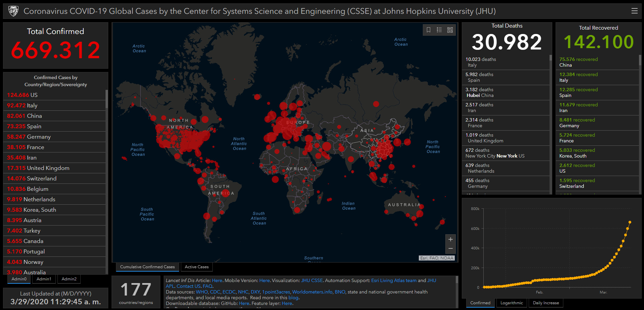
Task: Switch the chart to Logarithmic
Action: pos(512,303)
